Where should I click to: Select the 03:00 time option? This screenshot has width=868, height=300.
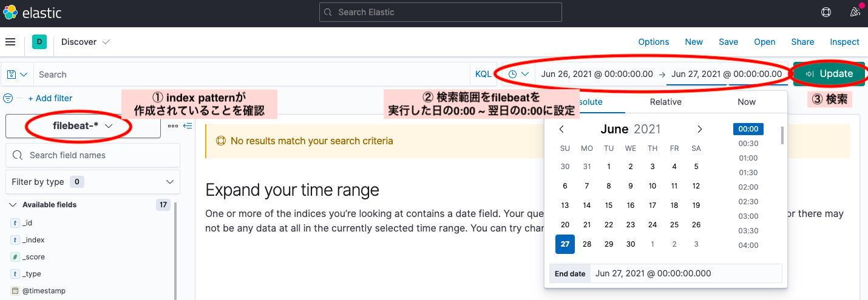click(748, 216)
